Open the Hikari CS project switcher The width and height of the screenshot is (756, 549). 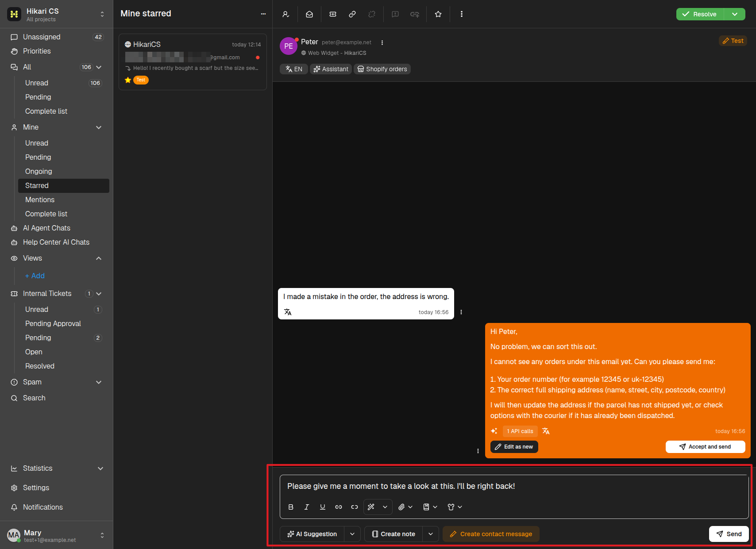pos(102,14)
